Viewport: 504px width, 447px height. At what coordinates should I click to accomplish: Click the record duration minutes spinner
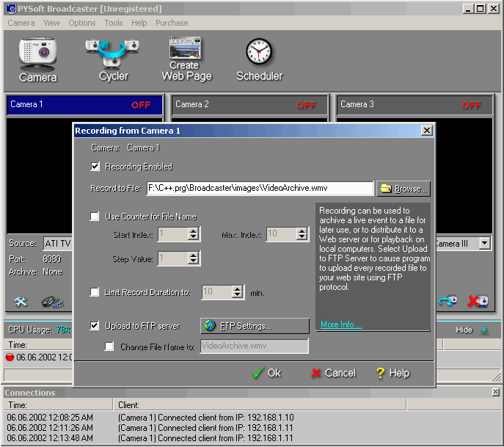pyautogui.click(x=237, y=292)
